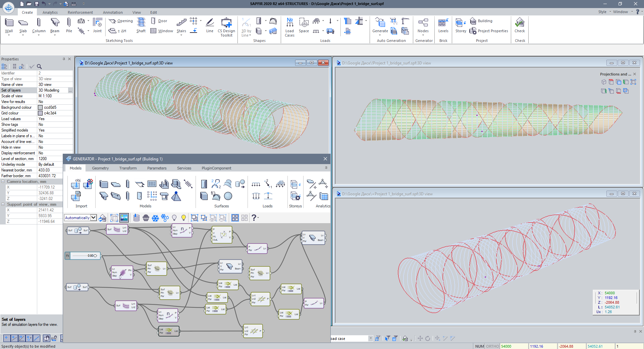
Task: Switch to the Reinforcement ribbon tab
Action: (x=80, y=12)
